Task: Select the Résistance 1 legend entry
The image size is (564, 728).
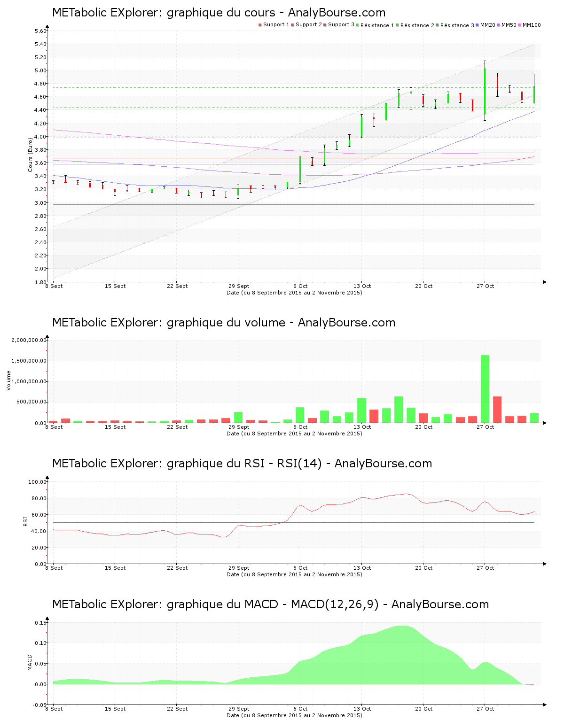Action: (375, 25)
